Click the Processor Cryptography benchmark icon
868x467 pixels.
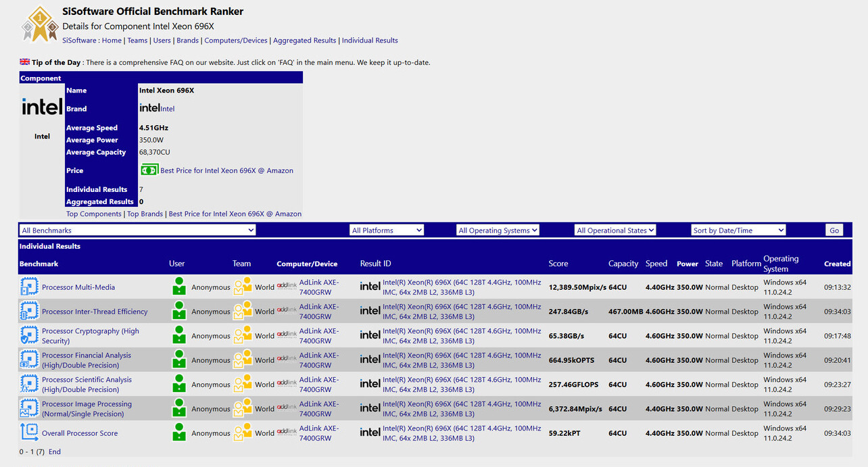coord(29,336)
